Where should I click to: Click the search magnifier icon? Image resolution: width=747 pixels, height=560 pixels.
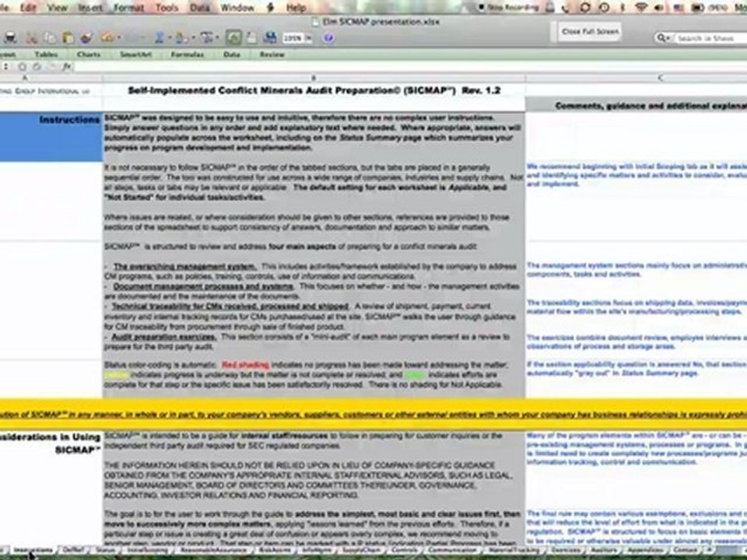click(663, 37)
